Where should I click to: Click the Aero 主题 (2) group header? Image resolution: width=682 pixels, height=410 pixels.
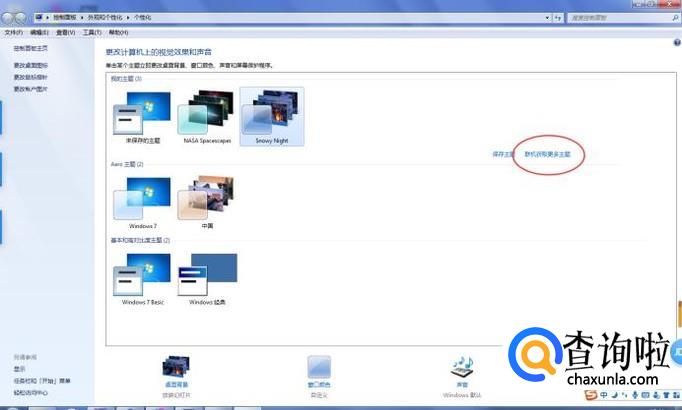pos(127,164)
